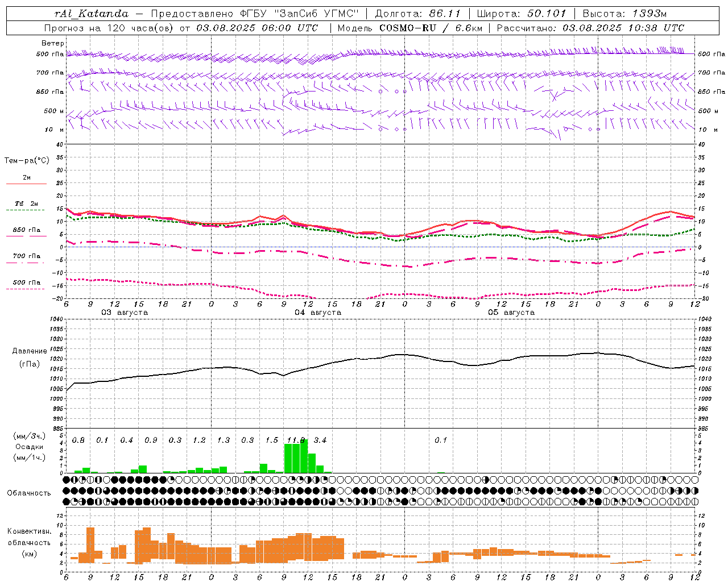728x582 pixels.
Task: Click the date label 05 августа
Action: click(511, 313)
